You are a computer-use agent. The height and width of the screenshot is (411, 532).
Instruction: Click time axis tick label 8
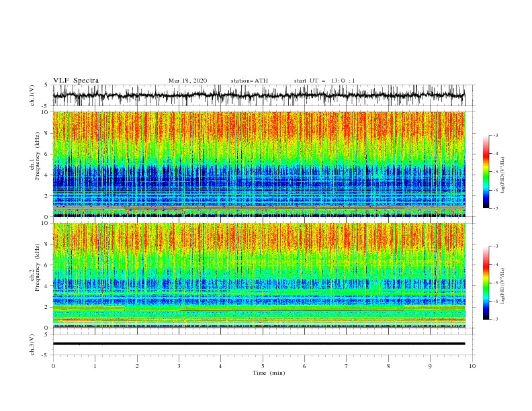388,366
